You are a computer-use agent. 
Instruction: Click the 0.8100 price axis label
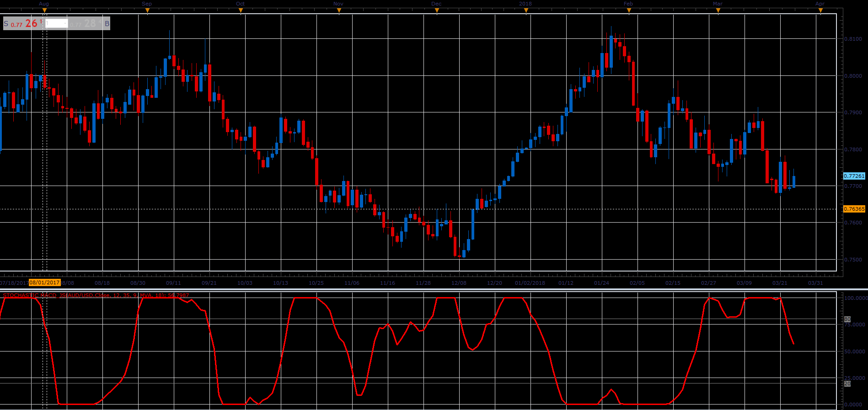tap(853, 39)
